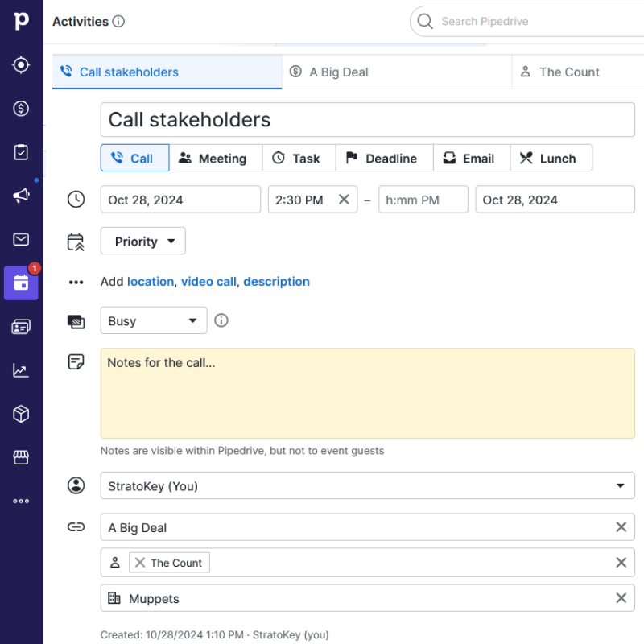The width and height of the screenshot is (644, 644).
Task: Open Products via the cube sidebar icon
Action: [21, 414]
